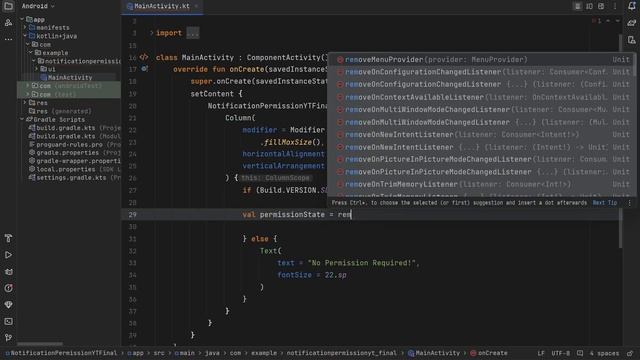Expand the res folder
The height and width of the screenshot is (360, 640).
click(25, 102)
